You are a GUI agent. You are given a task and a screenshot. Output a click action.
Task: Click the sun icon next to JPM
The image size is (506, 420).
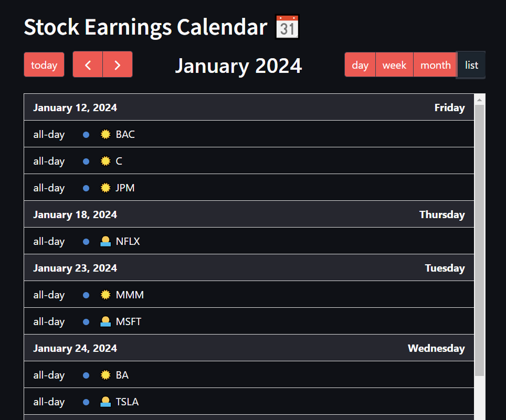pyautogui.click(x=106, y=188)
